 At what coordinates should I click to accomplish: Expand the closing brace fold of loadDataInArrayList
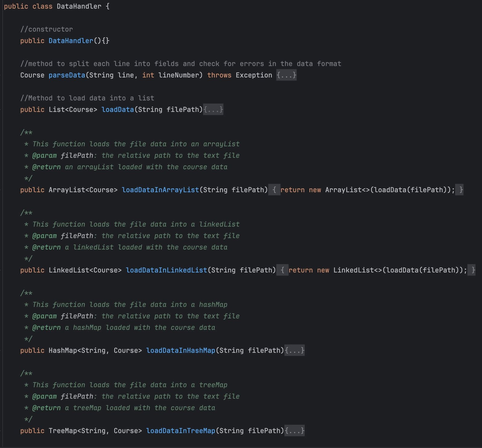pyautogui.click(x=460, y=190)
